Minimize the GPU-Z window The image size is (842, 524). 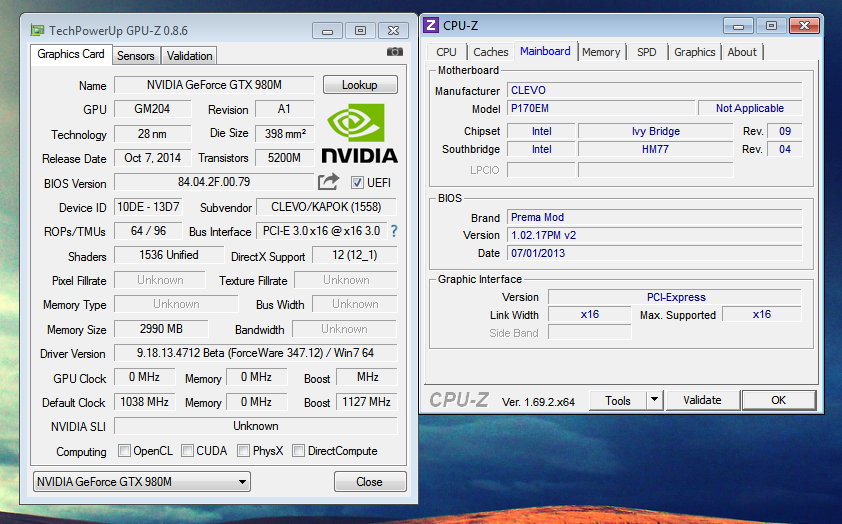click(x=327, y=31)
